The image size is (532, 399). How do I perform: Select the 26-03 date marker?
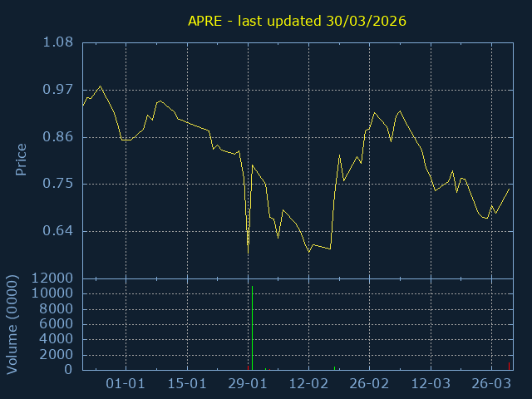491,384
